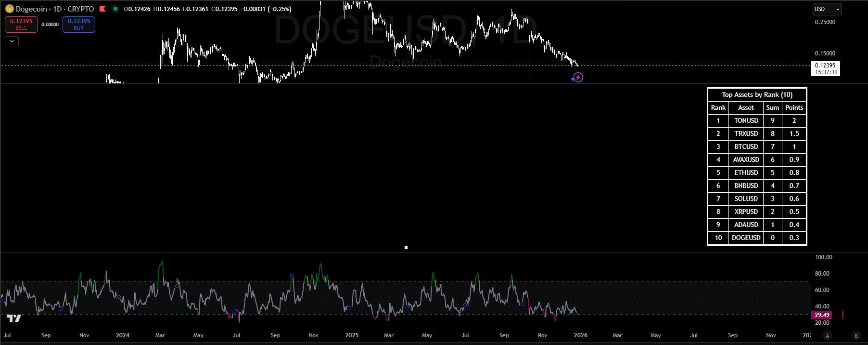Expand the indicator legend chevron below SELL
The height and width of the screenshot is (345, 868).
coord(12,41)
